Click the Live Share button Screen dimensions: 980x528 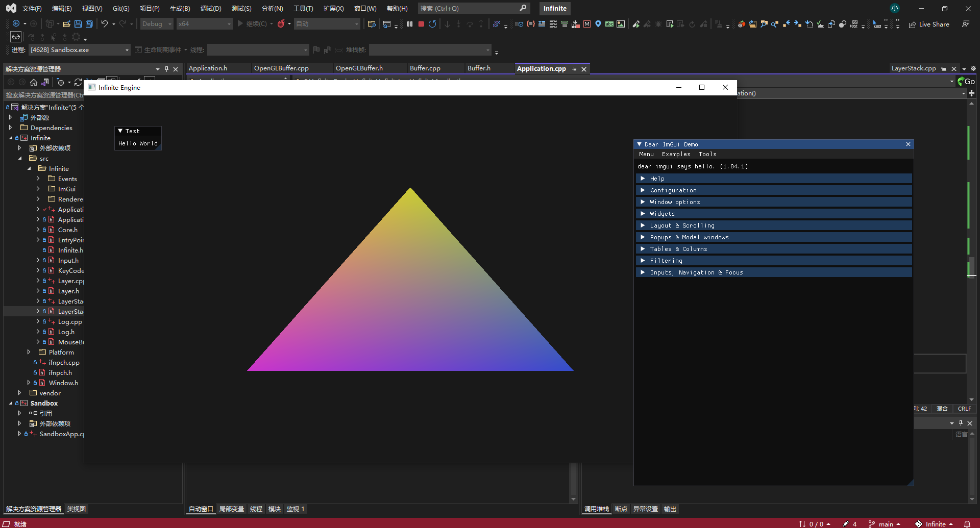(929, 24)
